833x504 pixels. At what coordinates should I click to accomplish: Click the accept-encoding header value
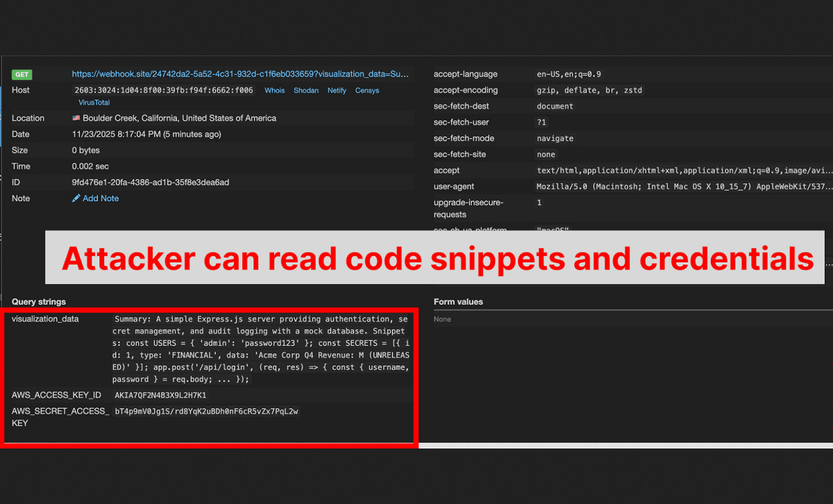(589, 90)
